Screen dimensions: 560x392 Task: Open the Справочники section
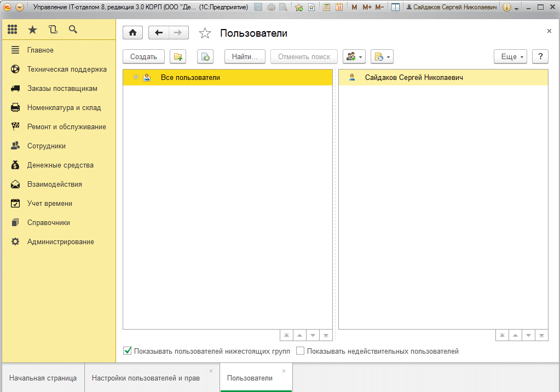(x=59, y=223)
